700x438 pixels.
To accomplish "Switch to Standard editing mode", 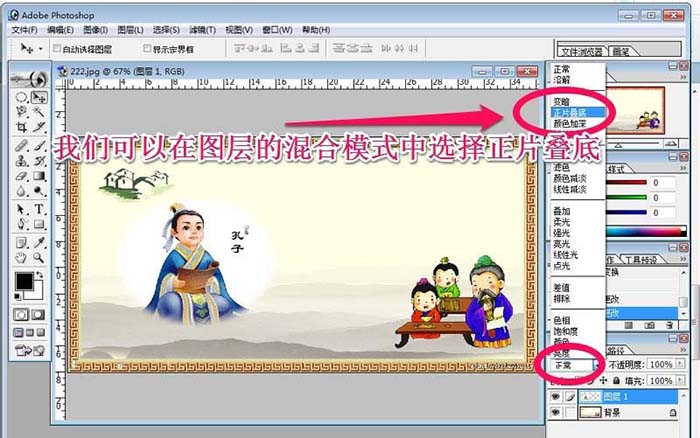I will coord(21,315).
